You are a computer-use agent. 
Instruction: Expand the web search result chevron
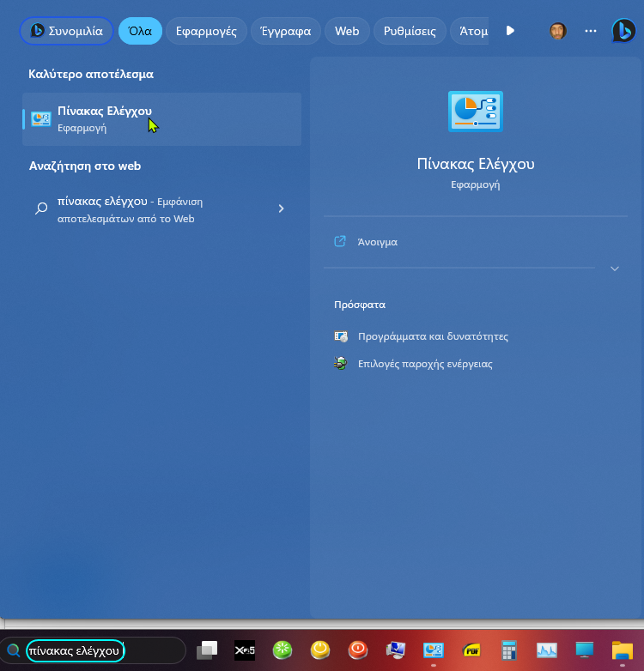281,209
